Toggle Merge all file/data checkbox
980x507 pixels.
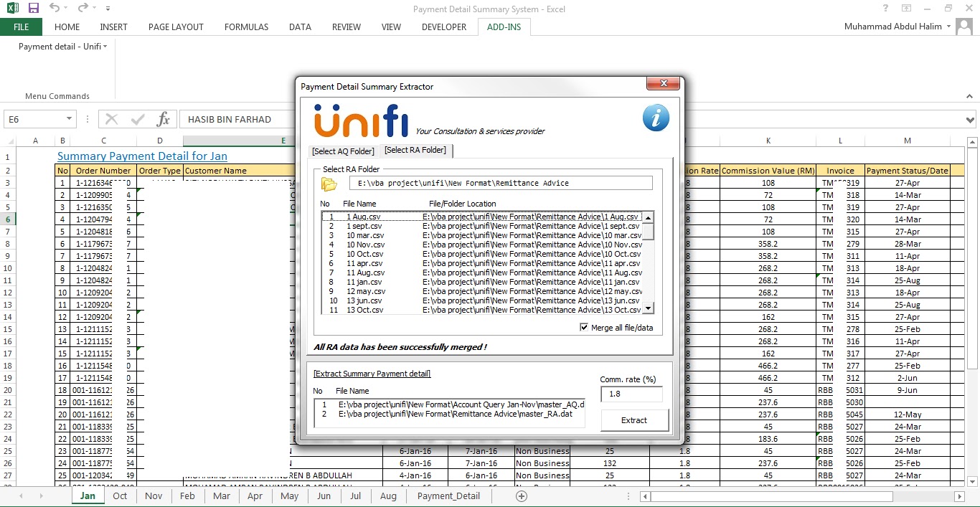(x=584, y=328)
